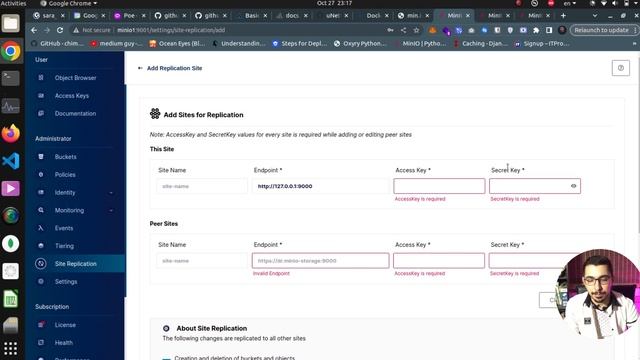
Task: Open Access Keys page
Action: point(71,96)
